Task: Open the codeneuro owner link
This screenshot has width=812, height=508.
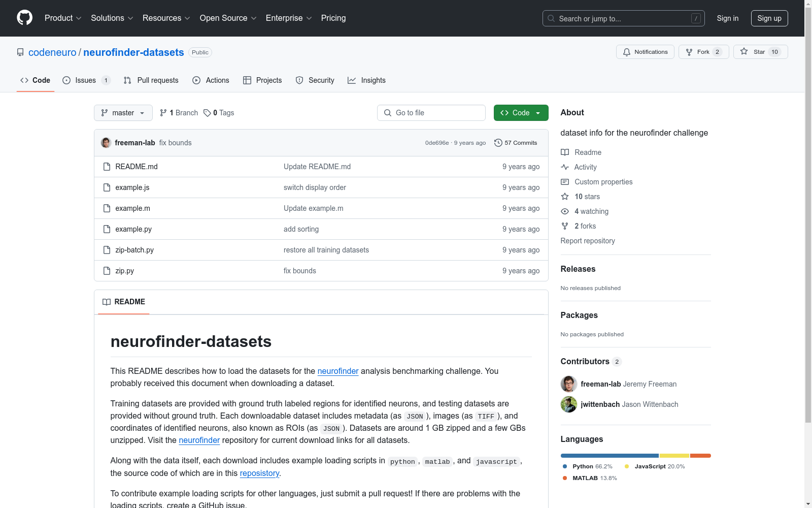Action: pyautogui.click(x=52, y=52)
